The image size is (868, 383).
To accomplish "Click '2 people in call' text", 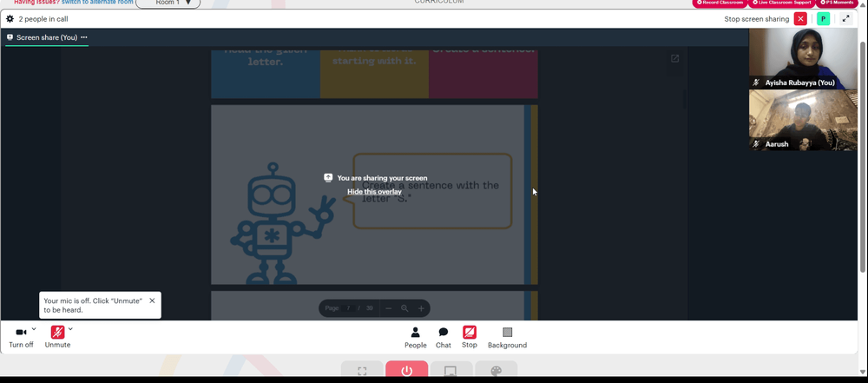I will point(43,19).
